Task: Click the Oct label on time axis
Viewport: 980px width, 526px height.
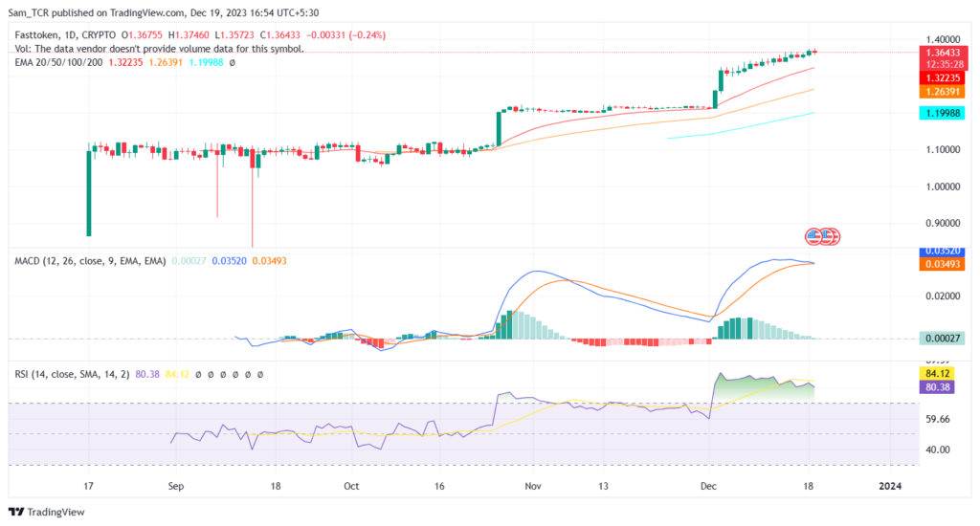Action: click(351, 486)
